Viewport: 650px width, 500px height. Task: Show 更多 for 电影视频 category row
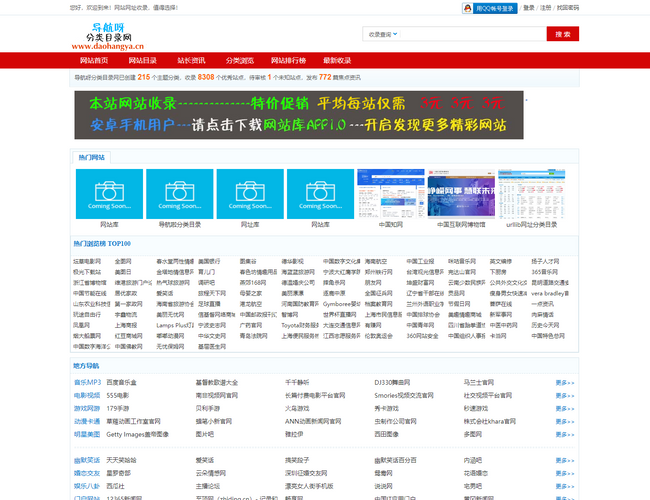pos(565,395)
